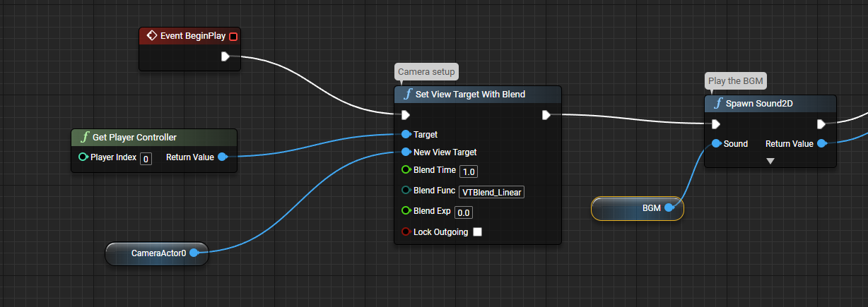The height and width of the screenshot is (307, 868).
Task: Select the Set View Target With Blend node title
Action: click(470, 95)
